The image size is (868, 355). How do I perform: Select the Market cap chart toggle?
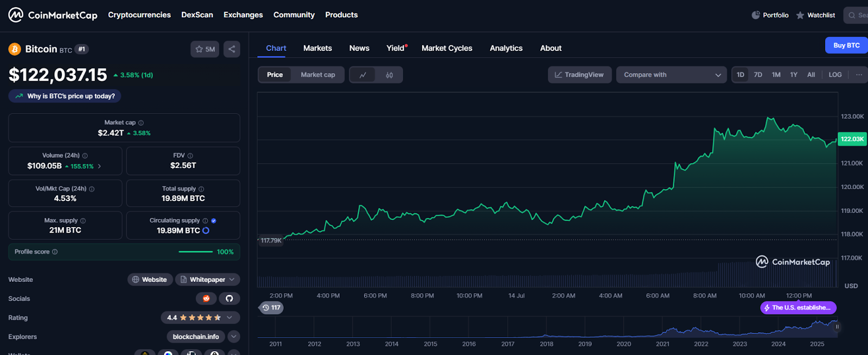tap(318, 75)
